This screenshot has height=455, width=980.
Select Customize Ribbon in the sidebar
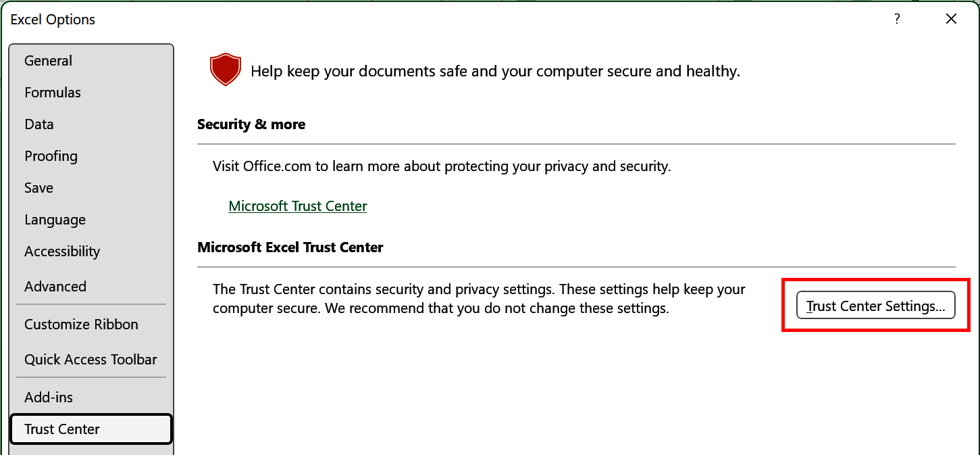coord(81,324)
